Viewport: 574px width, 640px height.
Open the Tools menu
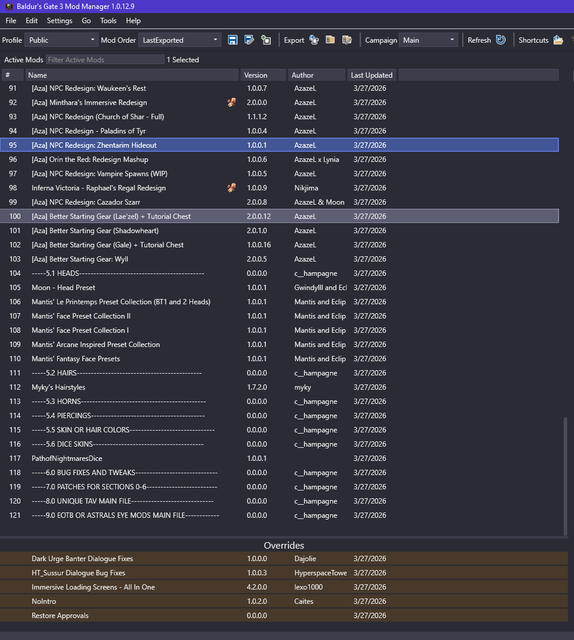point(108,21)
